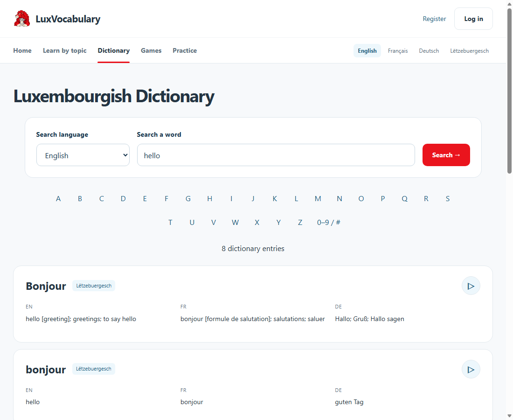Switch site language to Deutsch
The height and width of the screenshot is (420, 513).
pos(429,51)
